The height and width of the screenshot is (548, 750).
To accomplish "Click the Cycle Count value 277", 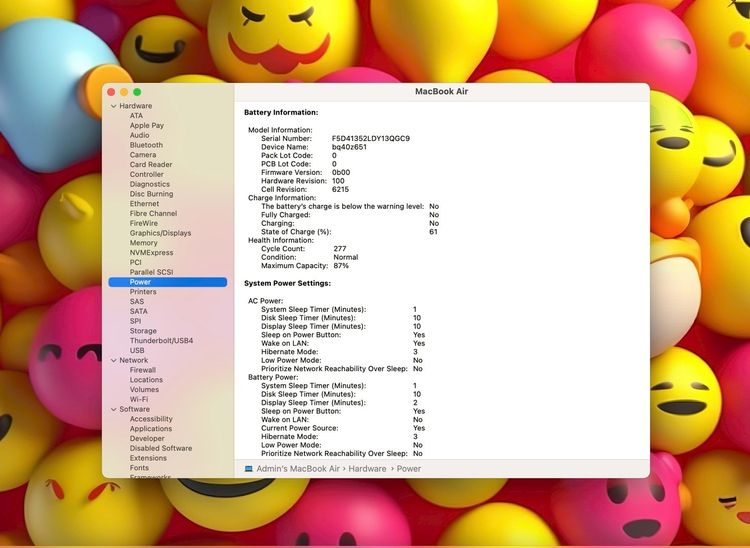I will (x=340, y=249).
